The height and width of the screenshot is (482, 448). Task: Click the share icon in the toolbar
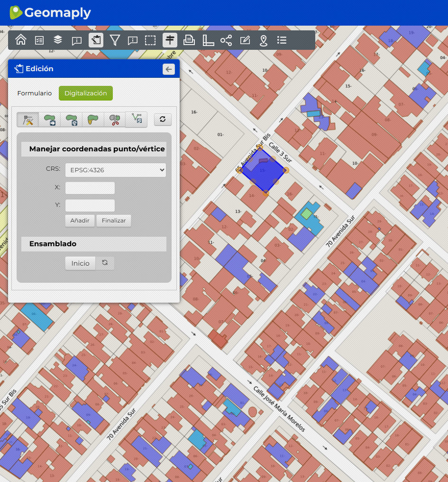click(x=226, y=40)
